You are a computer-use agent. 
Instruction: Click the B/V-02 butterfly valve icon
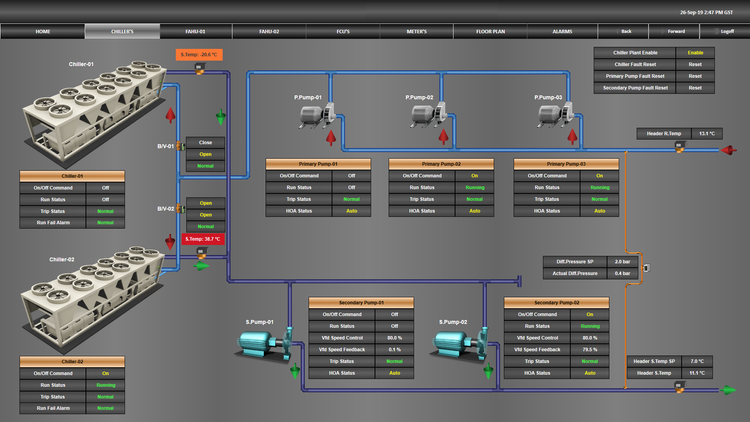coord(180,209)
